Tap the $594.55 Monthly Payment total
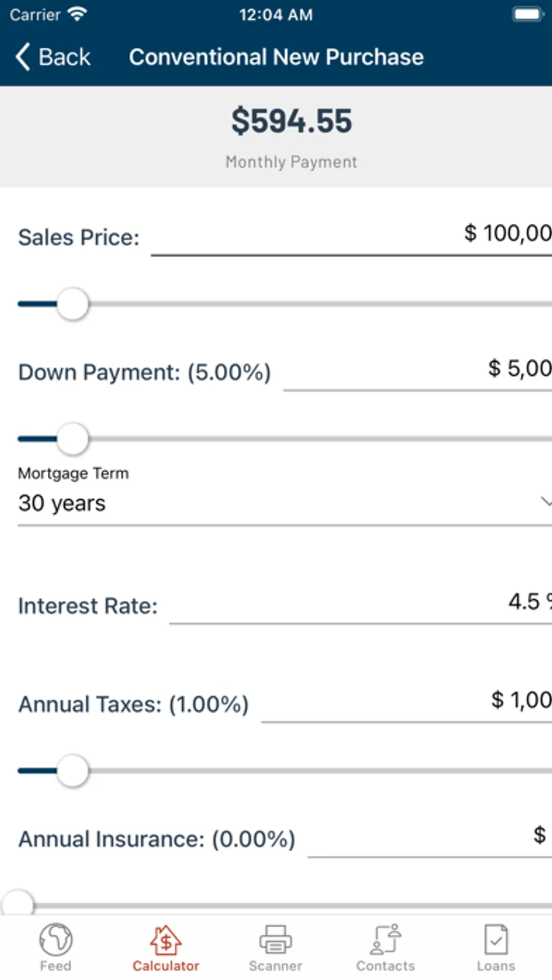This screenshot has width=552, height=980. pos(291,121)
